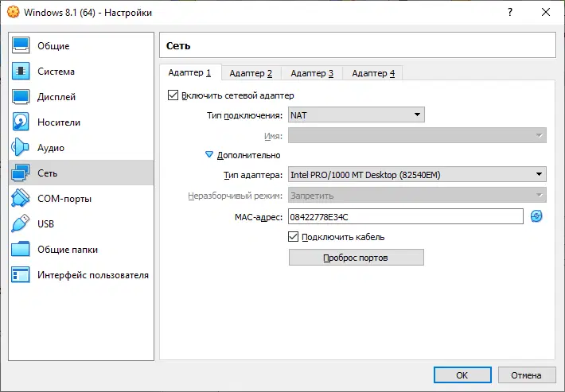This screenshot has height=392, width=565.
Task: Switch to the Адаптер 2 tab
Action: pos(251,73)
